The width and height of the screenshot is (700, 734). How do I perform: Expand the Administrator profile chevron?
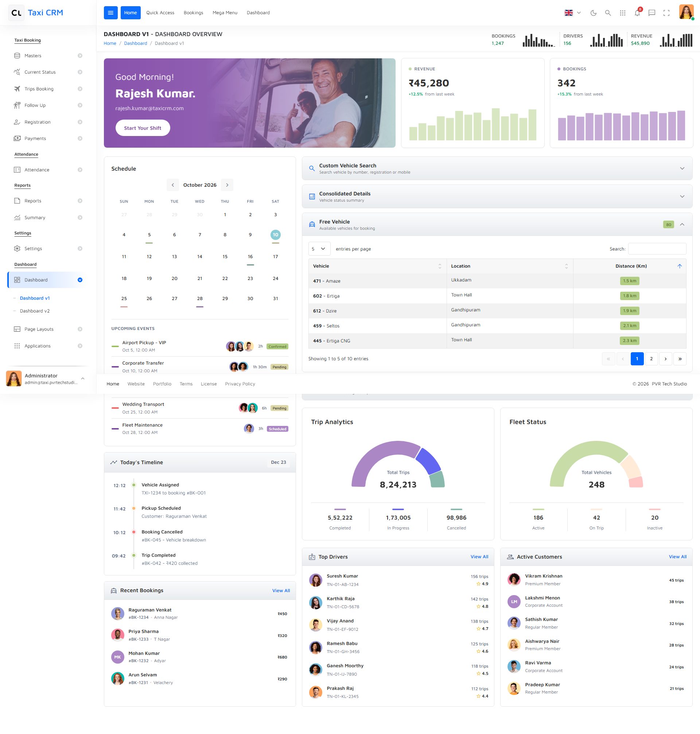pyautogui.click(x=82, y=378)
